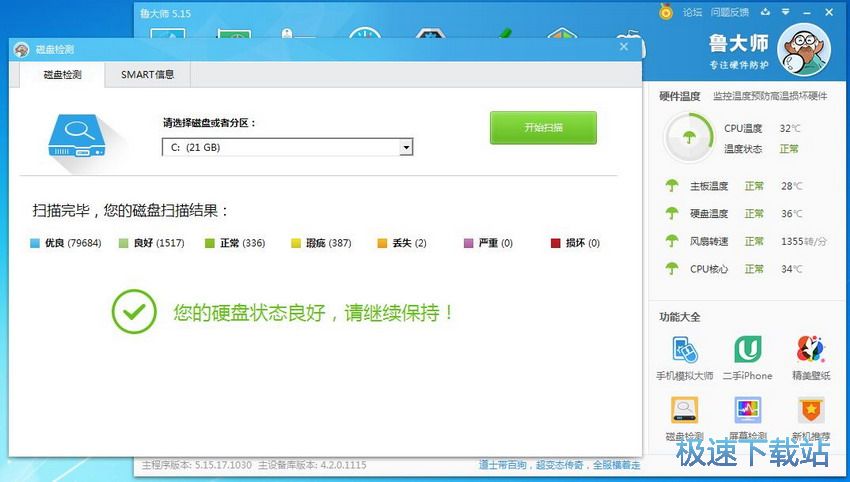
Task: Click the download/update icon in title bar
Action: 765,11
